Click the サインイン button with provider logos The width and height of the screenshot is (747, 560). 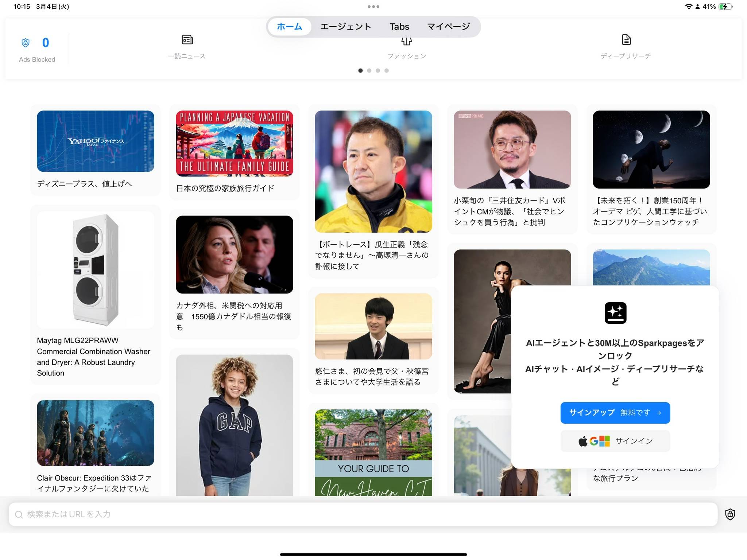(615, 441)
